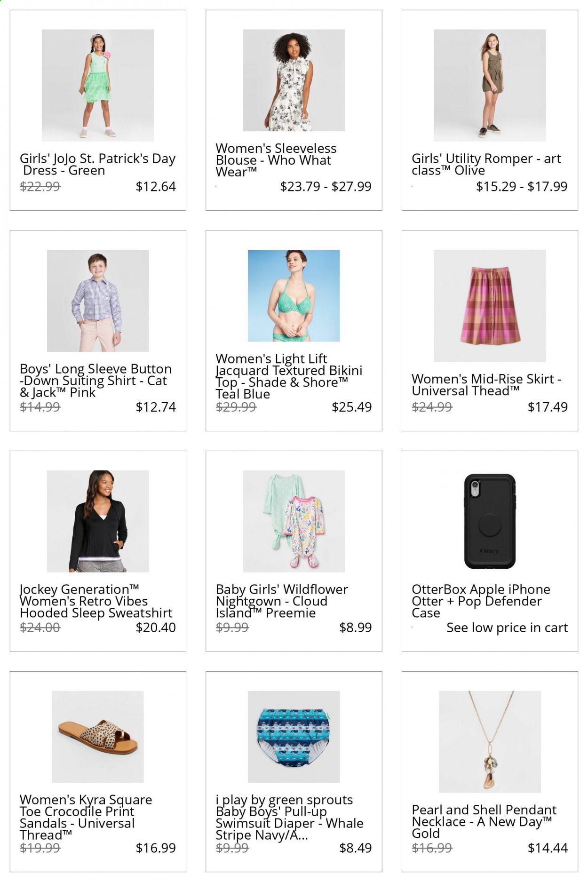Click the Kyra Square Toe Sandals title
The image size is (588, 882).
(86, 818)
